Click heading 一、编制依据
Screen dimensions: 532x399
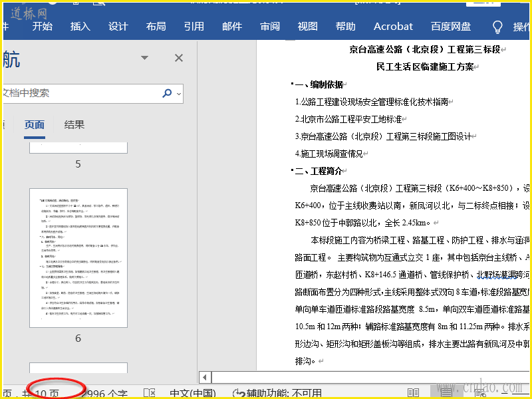[319, 84]
